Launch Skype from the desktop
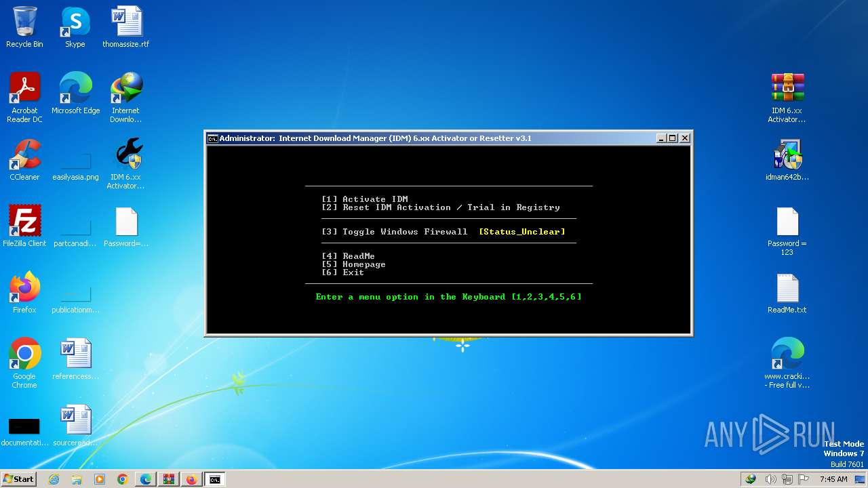This screenshot has width=868, height=488. point(75,27)
